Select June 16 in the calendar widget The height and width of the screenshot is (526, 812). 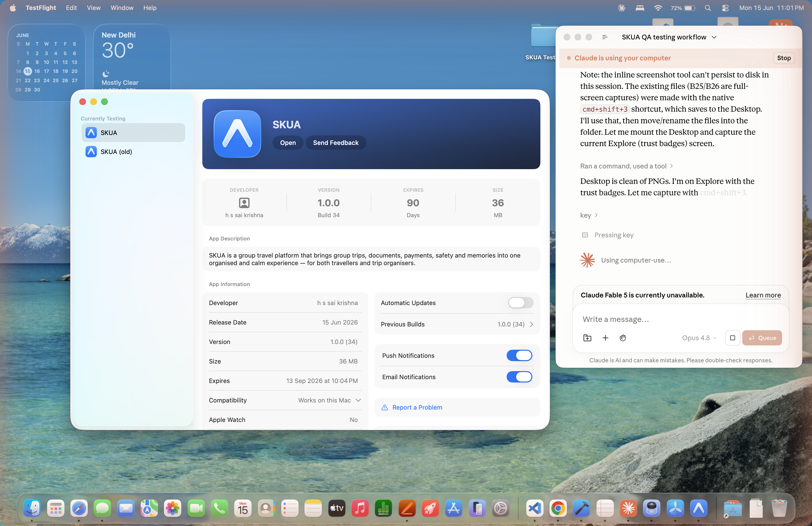coord(37,71)
